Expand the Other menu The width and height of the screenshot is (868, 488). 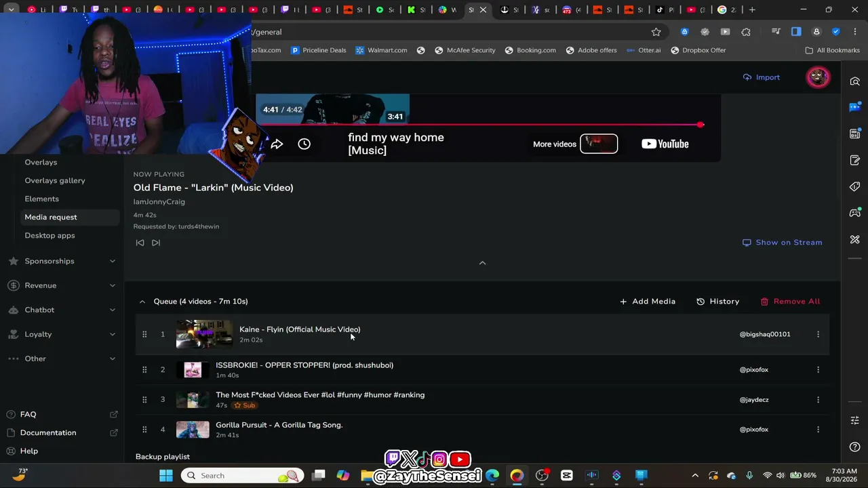click(x=62, y=359)
